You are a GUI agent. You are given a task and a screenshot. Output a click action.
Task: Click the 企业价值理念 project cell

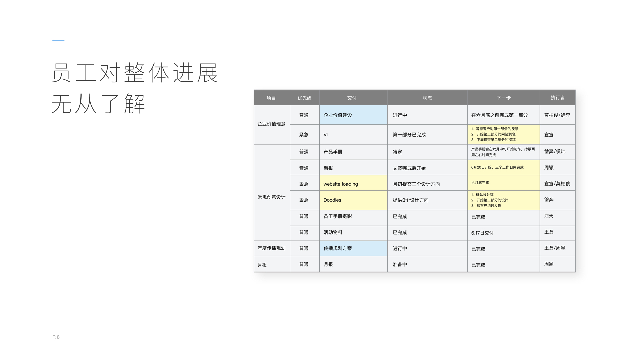(271, 124)
